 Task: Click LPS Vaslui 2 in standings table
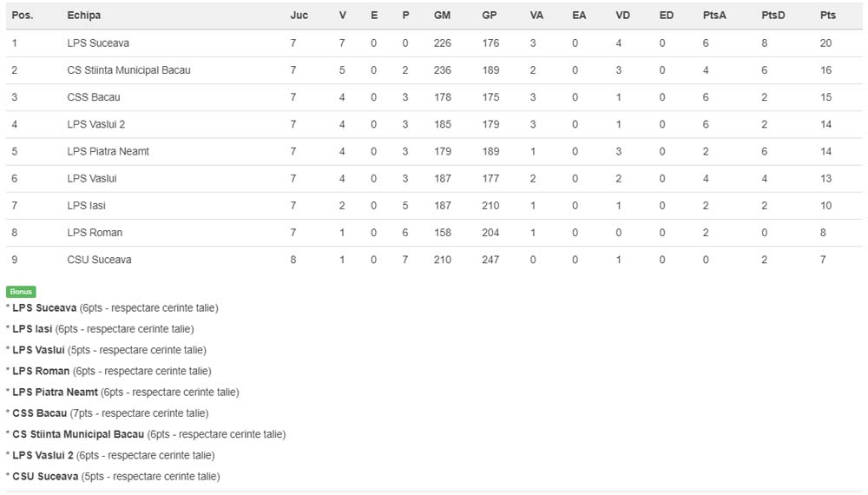[96, 124]
